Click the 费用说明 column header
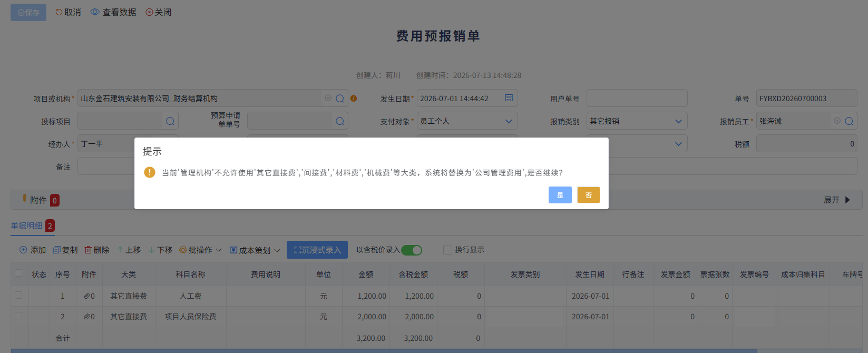Viewport: 868px width, 353px height. point(266,274)
